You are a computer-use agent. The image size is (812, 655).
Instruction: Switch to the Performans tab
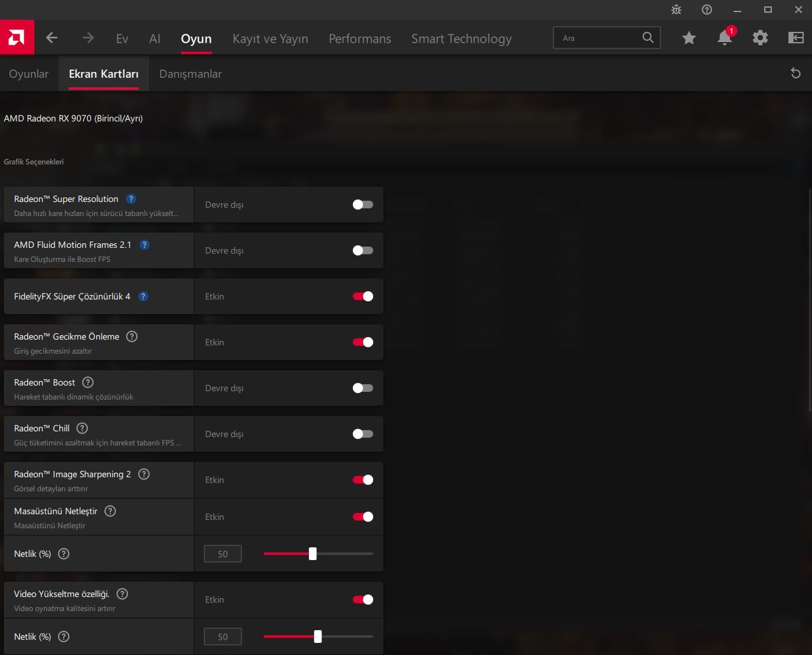359,39
